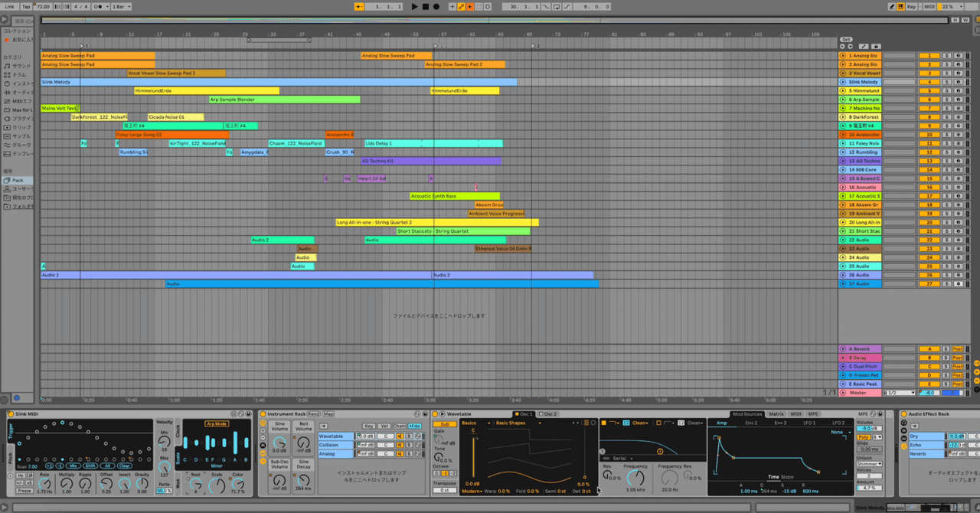Click the MIDI mapping mode icon top right
Viewport: 980px width, 513px height.
coord(929,6)
